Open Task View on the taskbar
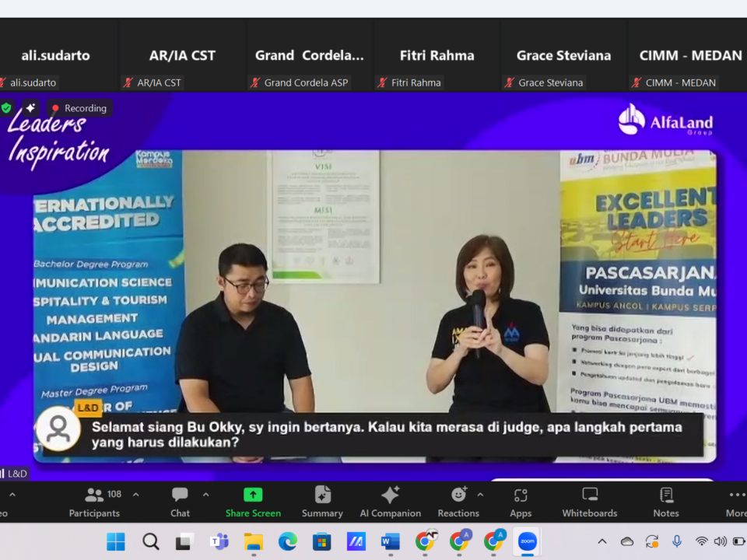 pos(184,541)
